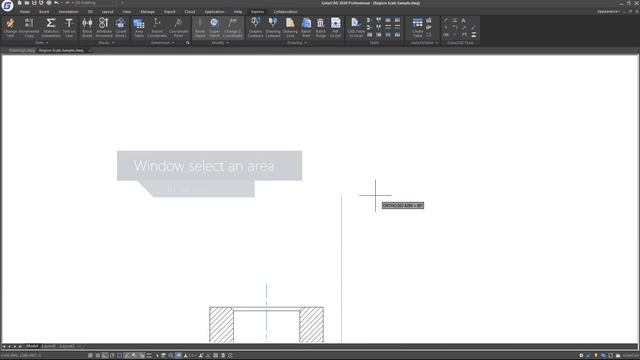The width and height of the screenshot is (640, 360).
Task: Select the Export Coordinate tool
Action: click(x=157, y=28)
